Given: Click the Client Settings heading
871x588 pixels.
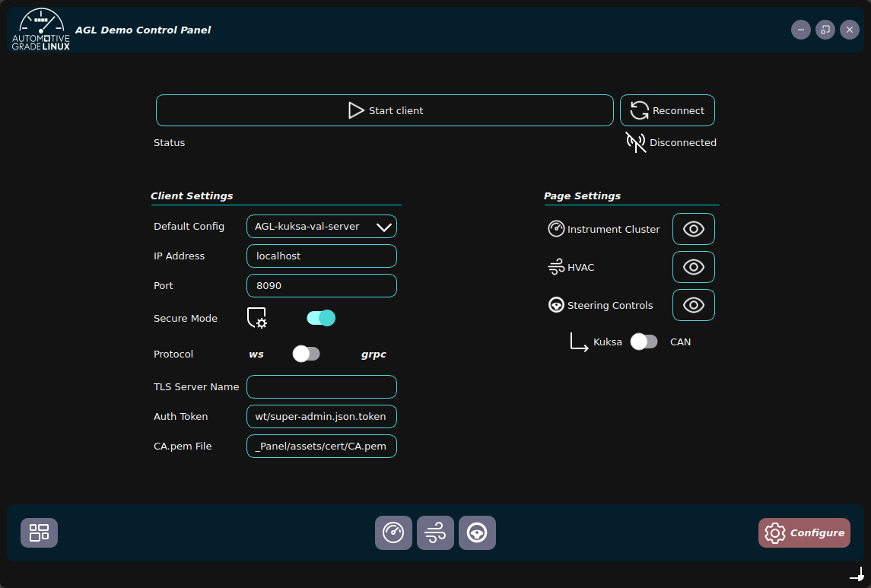Looking at the screenshot, I should [x=192, y=195].
